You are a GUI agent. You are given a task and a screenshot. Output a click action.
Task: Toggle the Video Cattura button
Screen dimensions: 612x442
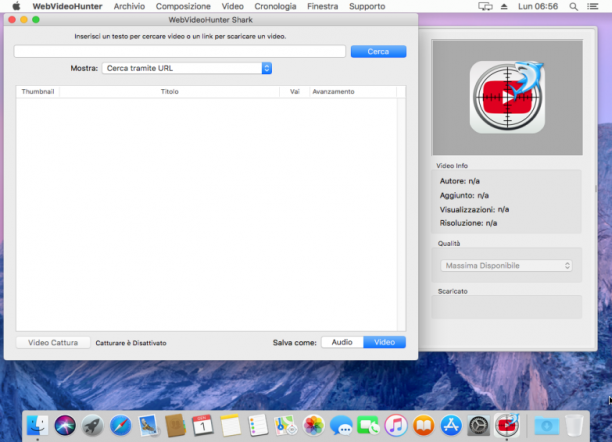(53, 342)
